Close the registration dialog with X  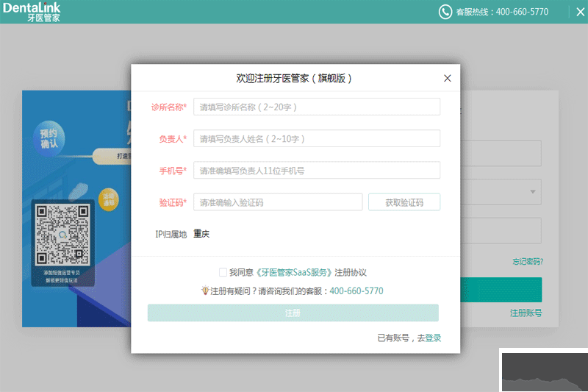(447, 78)
